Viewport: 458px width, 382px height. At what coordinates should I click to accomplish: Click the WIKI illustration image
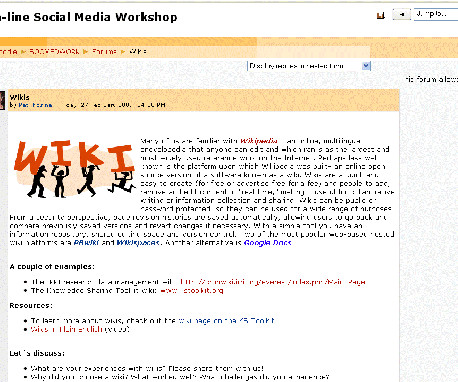(x=74, y=169)
